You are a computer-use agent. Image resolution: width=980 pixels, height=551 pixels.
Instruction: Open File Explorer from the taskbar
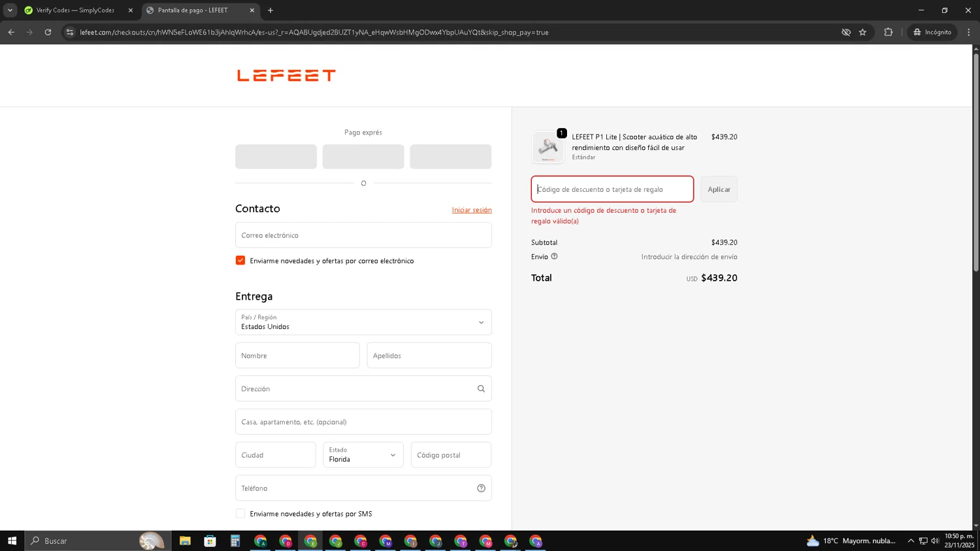pyautogui.click(x=185, y=541)
